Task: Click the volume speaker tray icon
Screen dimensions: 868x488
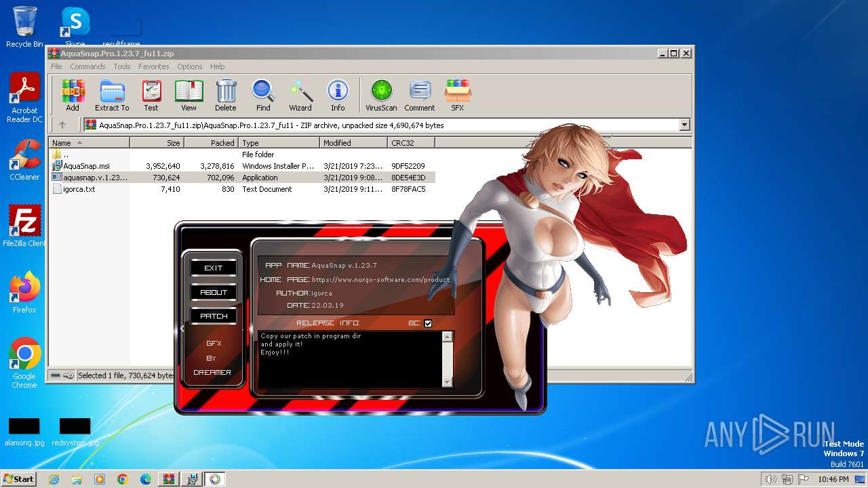Action: pos(770,479)
